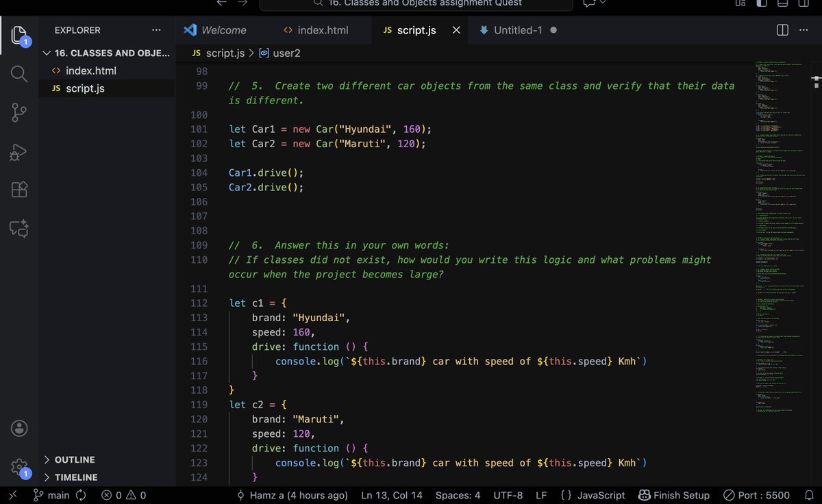Open the Manage gear menu
The height and width of the screenshot is (504, 822).
coord(19,467)
